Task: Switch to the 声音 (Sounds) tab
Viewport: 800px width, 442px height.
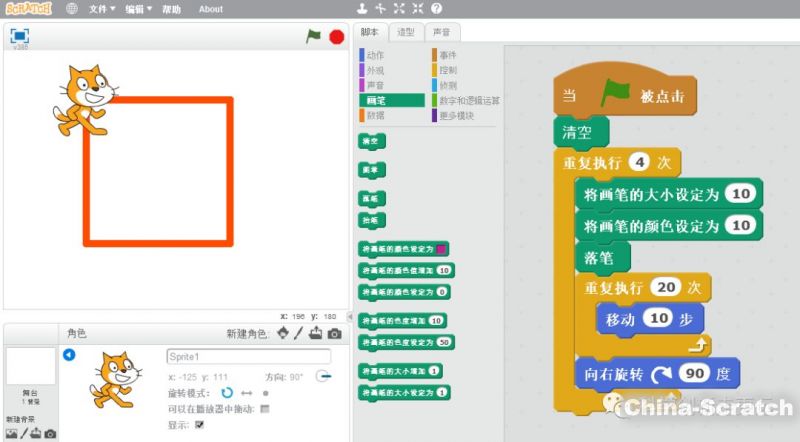Action: (440, 32)
